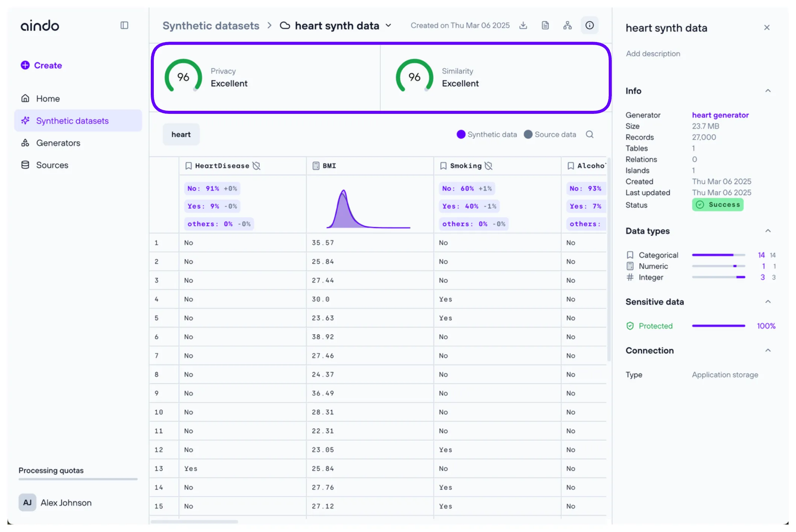Toggle shield-off icon on HeartDisease column
796x532 pixels.
tap(257, 166)
